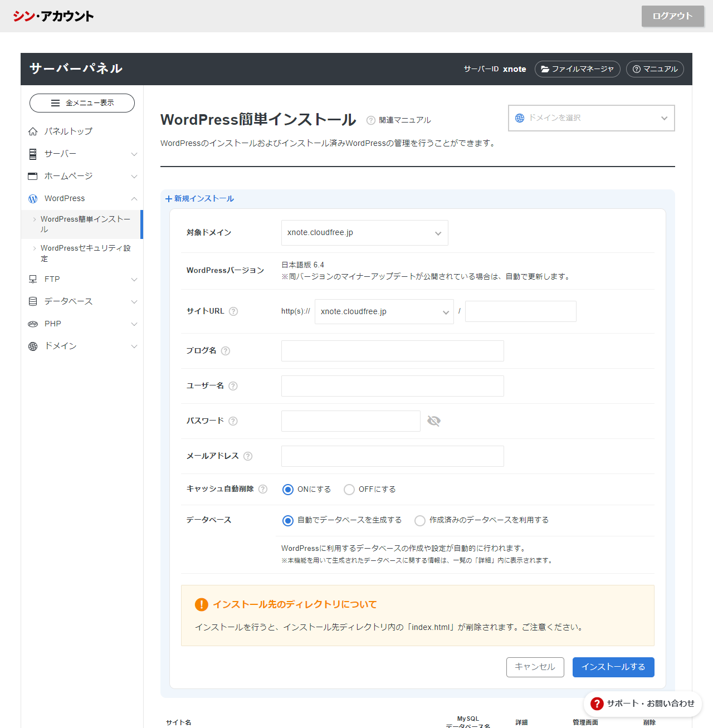Expand the サーバー menu chevron
The width and height of the screenshot is (713, 728).
[x=134, y=154]
